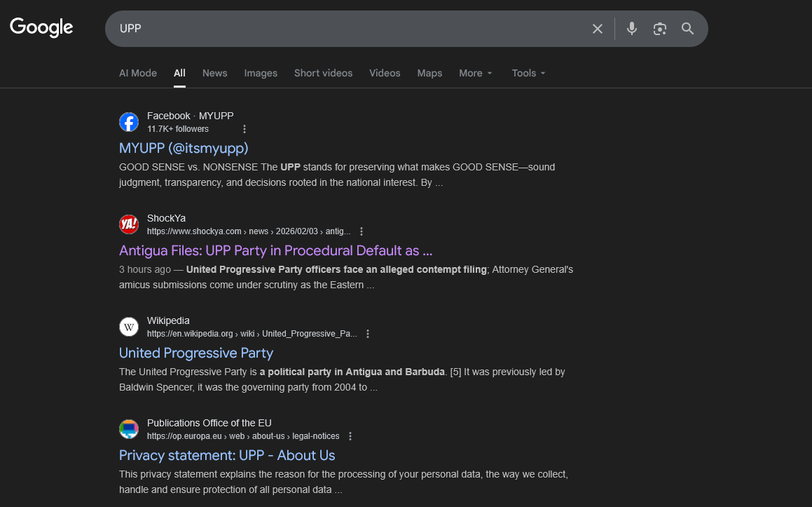Click the Facebook favicon on MYUPP result

point(129,122)
